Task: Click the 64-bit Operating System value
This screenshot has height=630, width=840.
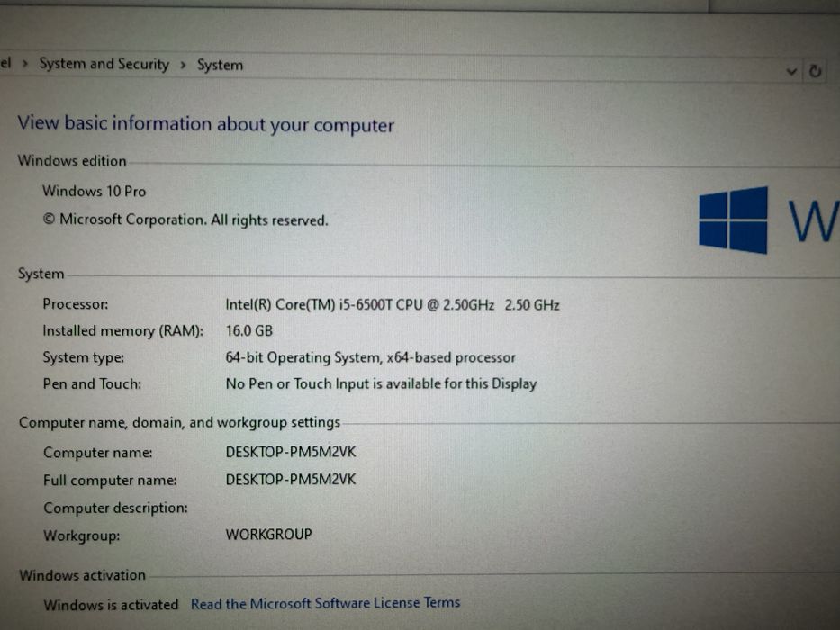Action: pos(370,357)
